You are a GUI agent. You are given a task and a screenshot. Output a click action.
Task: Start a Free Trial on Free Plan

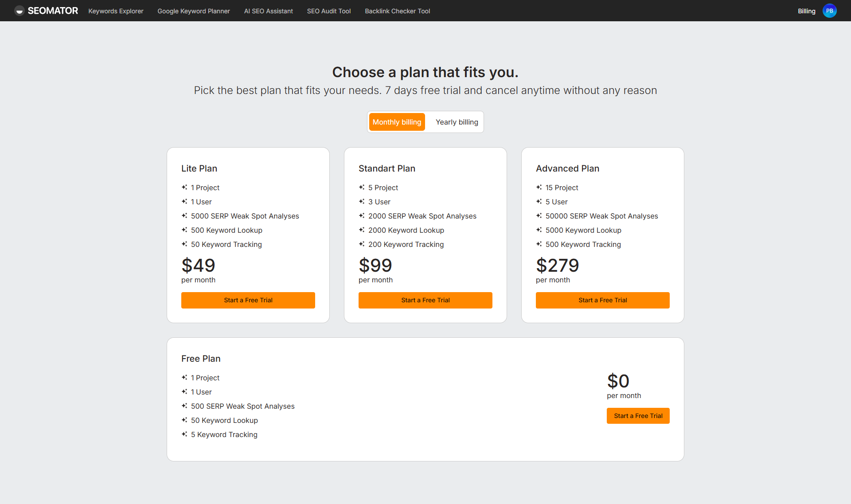tap(638, 416)
